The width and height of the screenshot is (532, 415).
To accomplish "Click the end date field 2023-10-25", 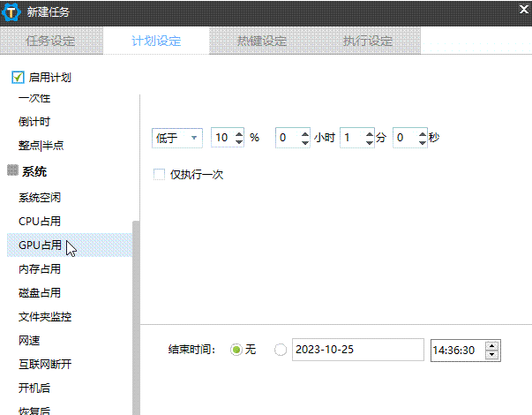I will 357,350.
